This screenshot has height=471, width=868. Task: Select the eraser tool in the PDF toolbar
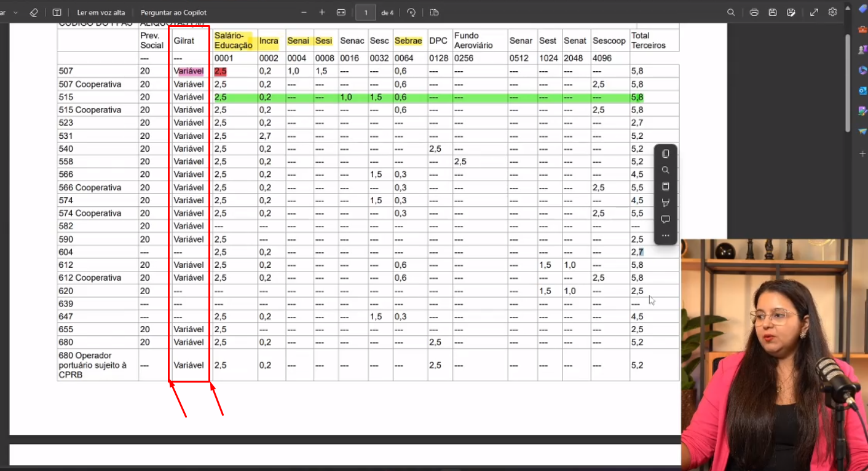click(x=34, y=12)
